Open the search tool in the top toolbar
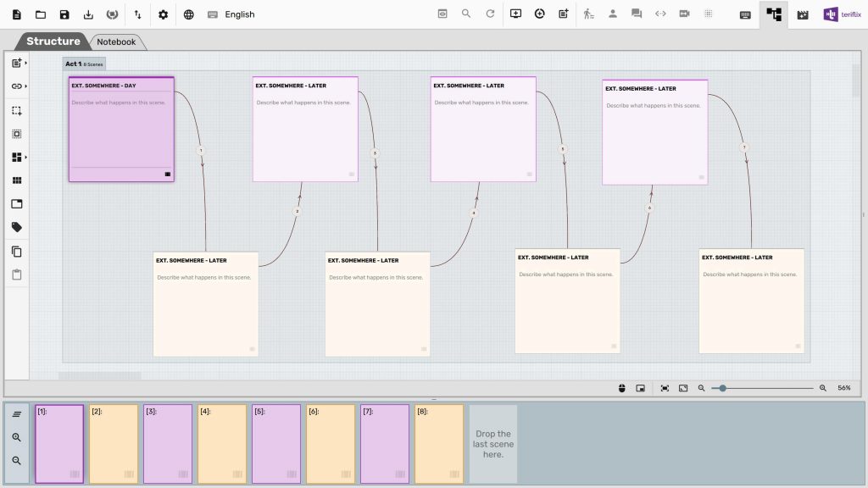This screenshot has height=488, width=868. point(465,14)
